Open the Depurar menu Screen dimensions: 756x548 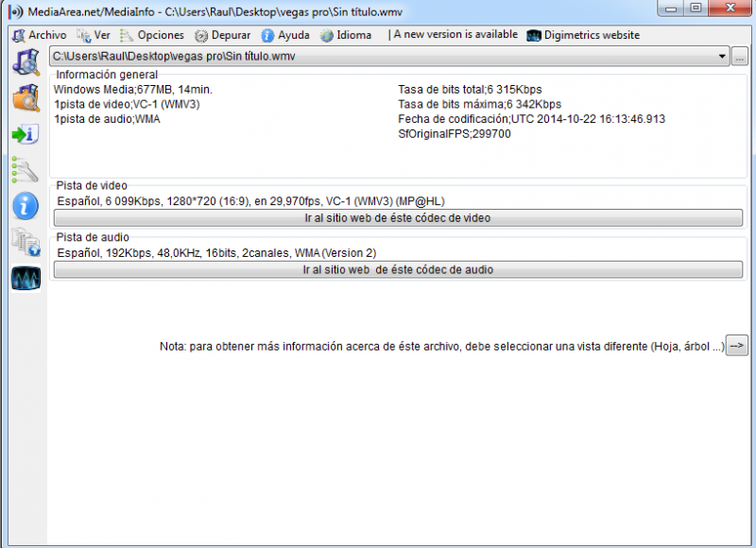(x=231, y=35)
